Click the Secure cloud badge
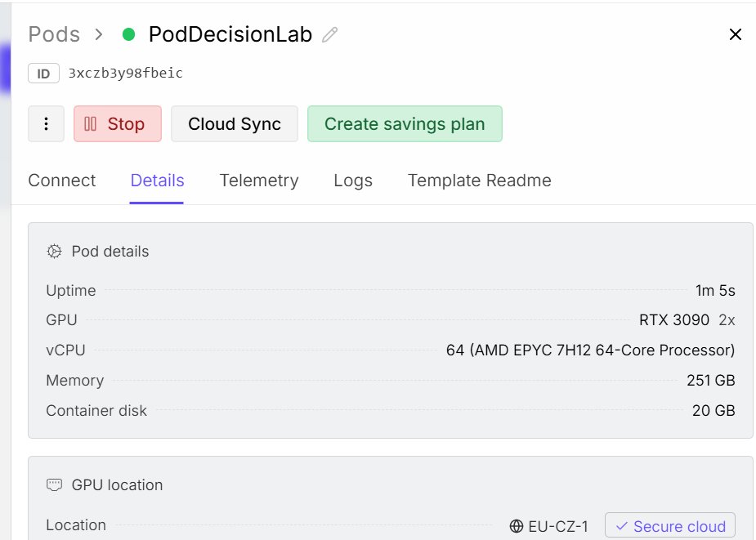 click(x=670, y=525)
